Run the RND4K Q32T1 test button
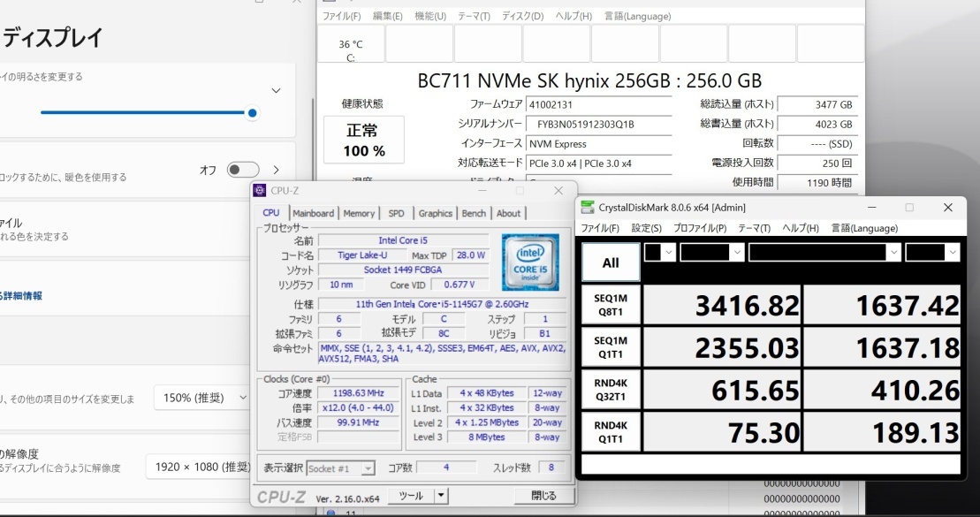The width and height of the screenshot is (980, 517). [x=611, y=390]
